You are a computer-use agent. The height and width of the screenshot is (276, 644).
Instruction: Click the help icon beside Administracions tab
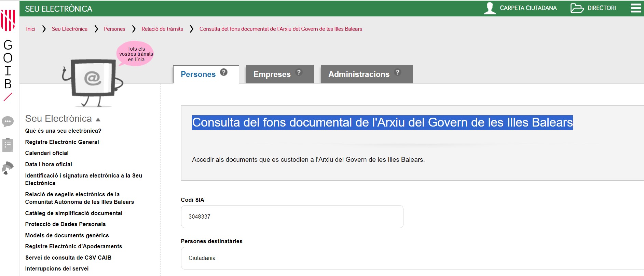(x=397, y=72)
